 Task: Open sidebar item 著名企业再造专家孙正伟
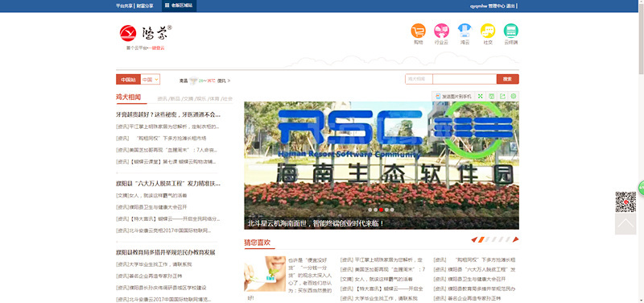coord(149,276)
